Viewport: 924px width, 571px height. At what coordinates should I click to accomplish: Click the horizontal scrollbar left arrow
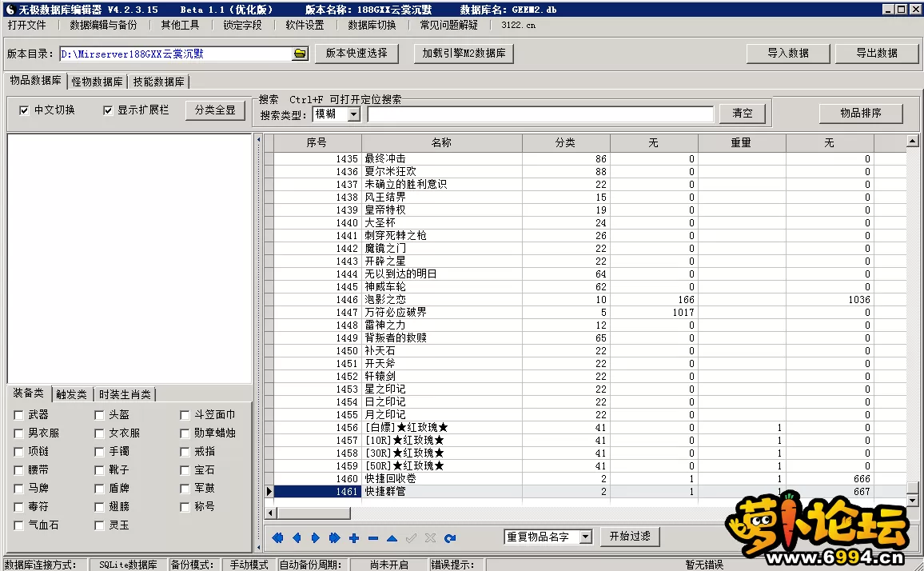[x=270, y=513]
